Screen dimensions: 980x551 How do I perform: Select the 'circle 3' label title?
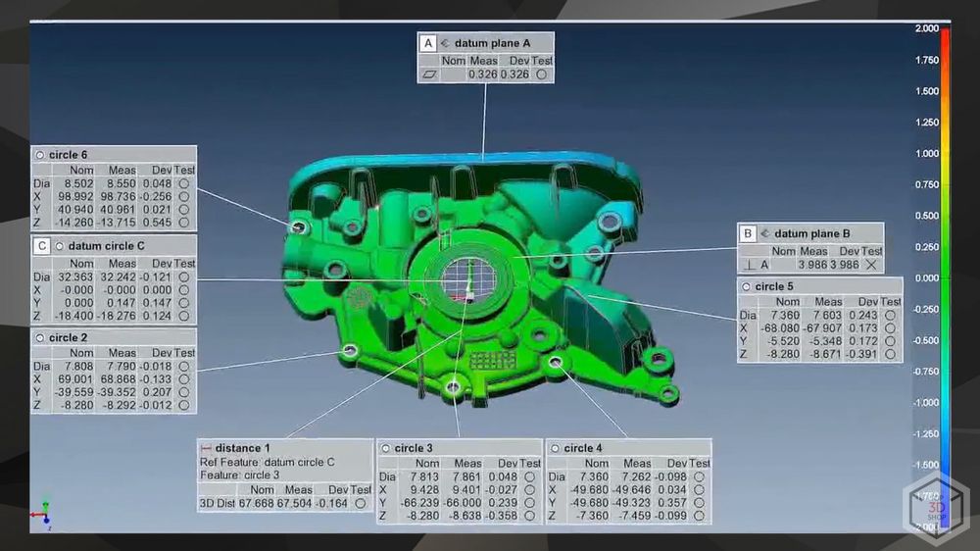point(414,448)
